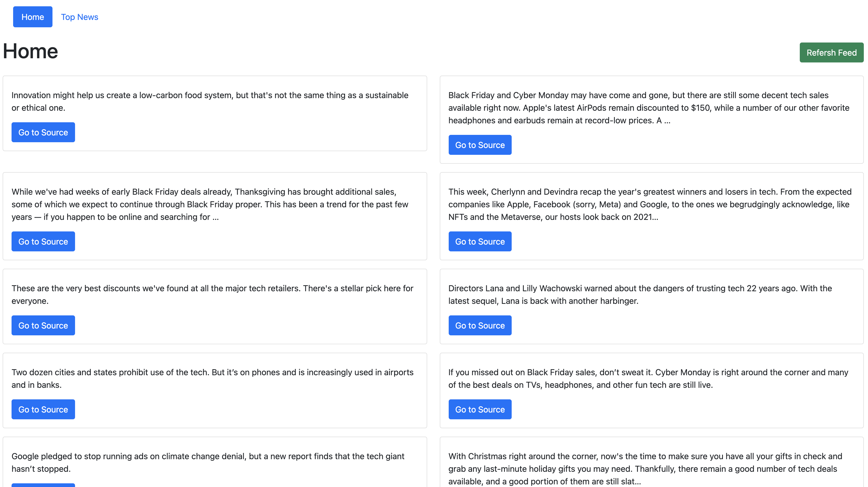Go to source of the Cyber Monday deals article
This screenshot has height=487, width=868.
(x=480, y=409)
